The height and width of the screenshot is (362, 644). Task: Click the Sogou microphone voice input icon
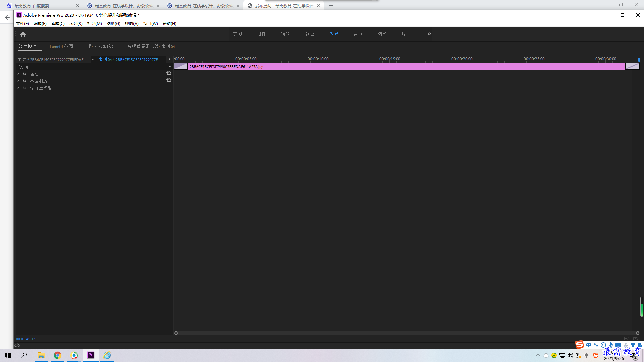(611, 345)
